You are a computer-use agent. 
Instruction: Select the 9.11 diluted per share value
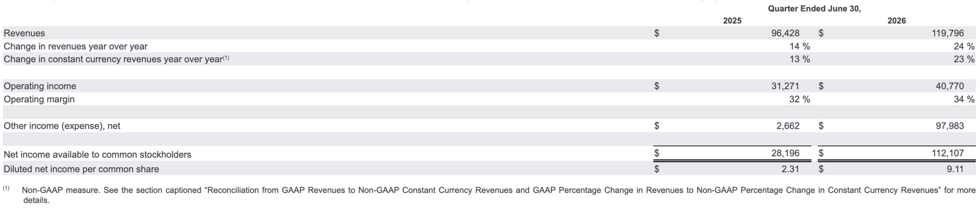coord(955,169)
